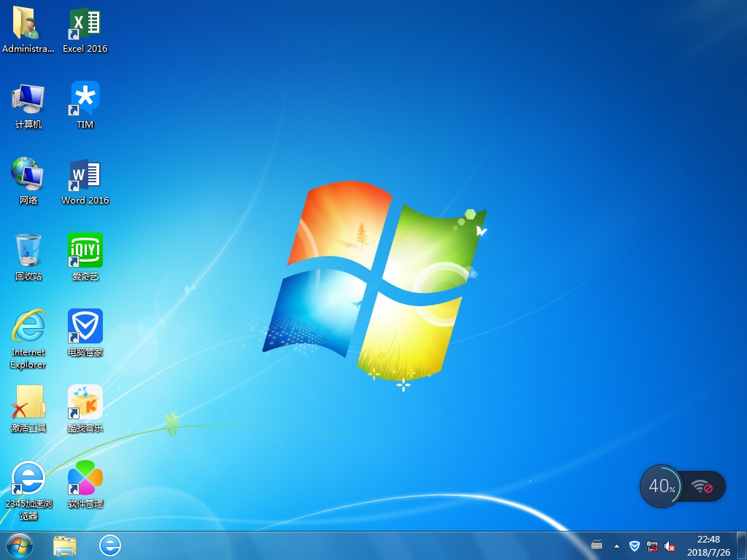Open Internet Explorer desktop icon

[x=28, y=339]
